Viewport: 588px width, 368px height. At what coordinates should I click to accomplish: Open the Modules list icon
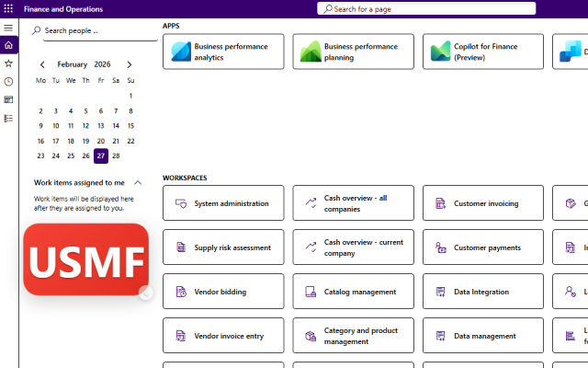tap(8, 119)
